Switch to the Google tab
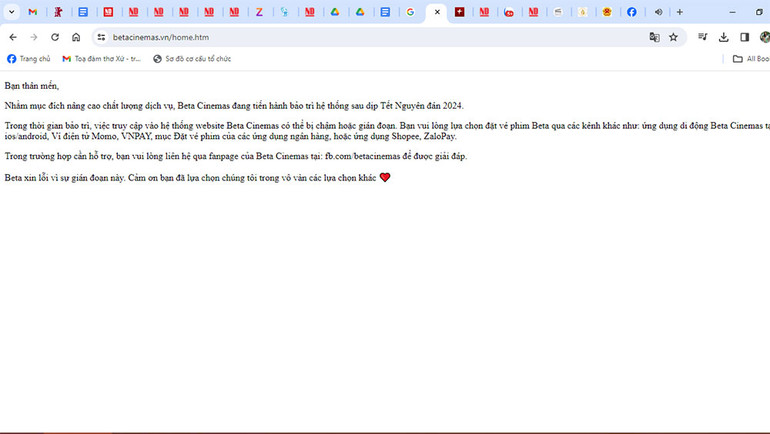 410,12
